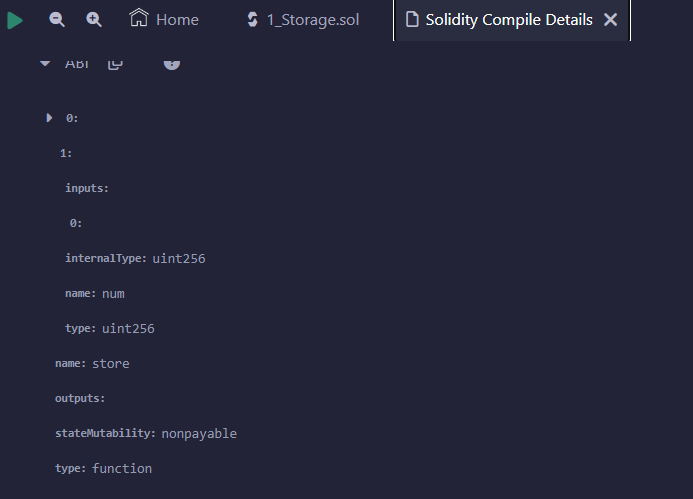Select the 'inputs:' row
This screenshot has width=693, height=499.
pos(87,188)
